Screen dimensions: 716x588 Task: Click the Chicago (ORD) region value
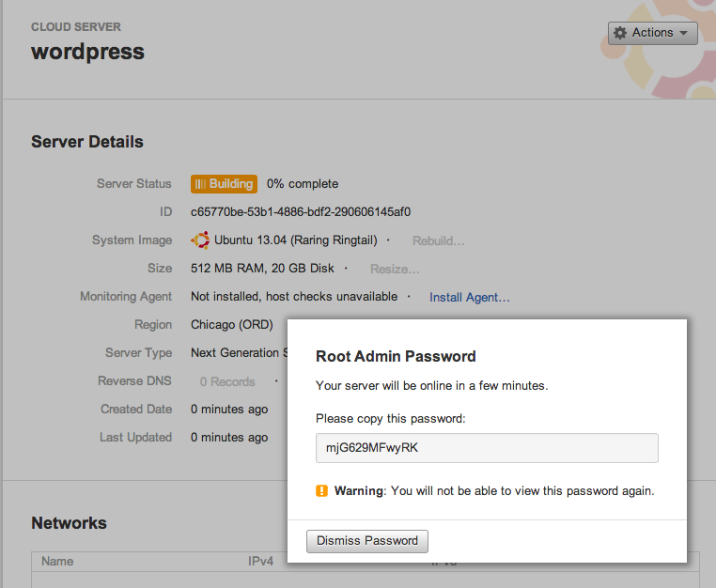pos(232,325)
